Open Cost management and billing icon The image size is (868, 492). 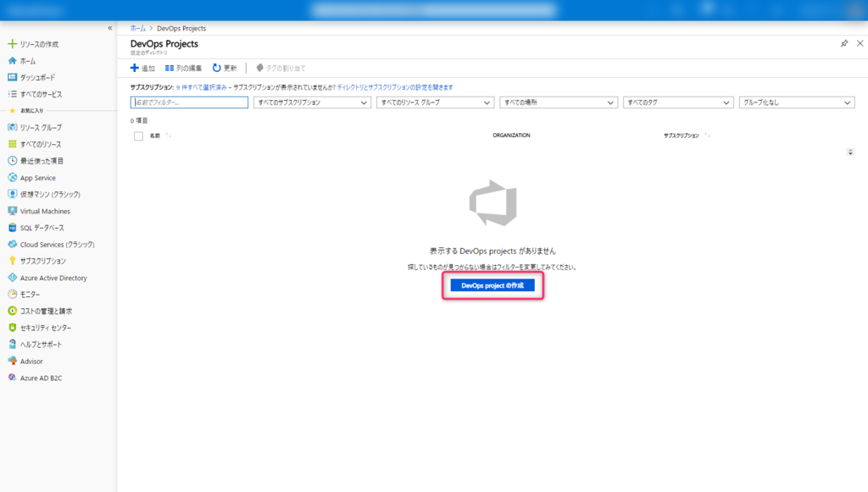(12, 311)
